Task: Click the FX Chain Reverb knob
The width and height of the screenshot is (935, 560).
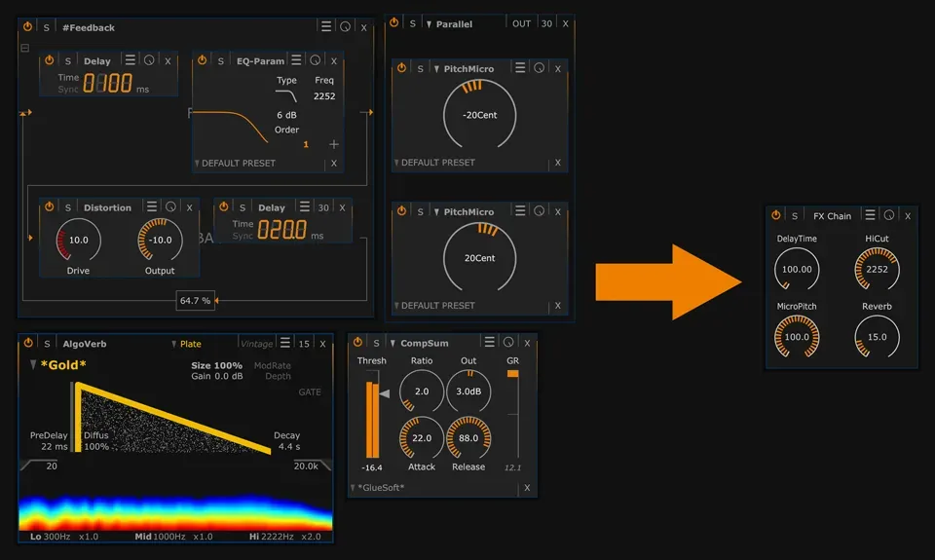Action: pos(877,337)
